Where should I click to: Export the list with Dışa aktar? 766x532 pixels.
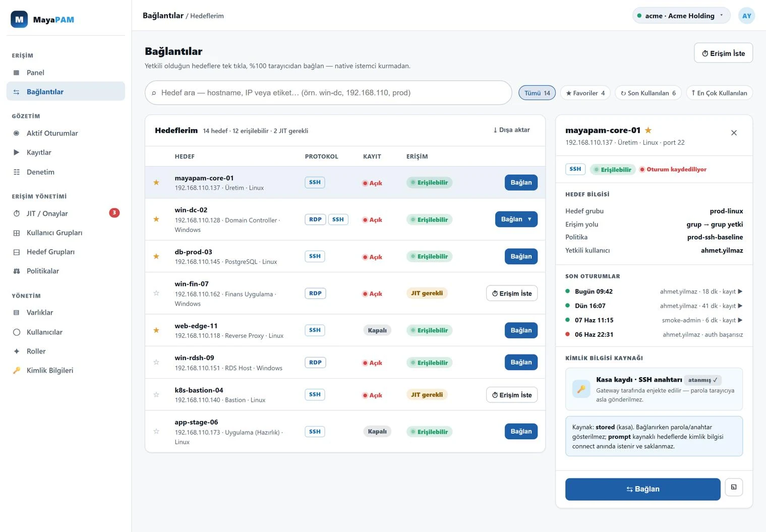(511, 130)
